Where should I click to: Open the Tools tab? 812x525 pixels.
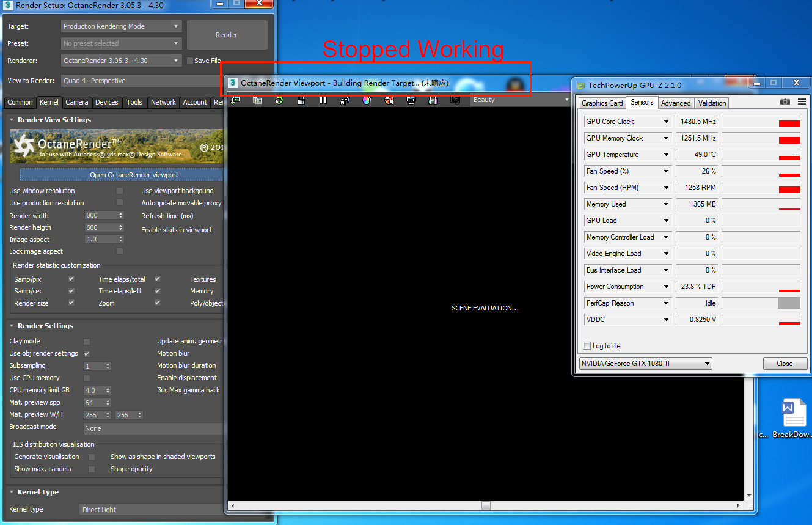pyautogui.click(x=134, y=102)
